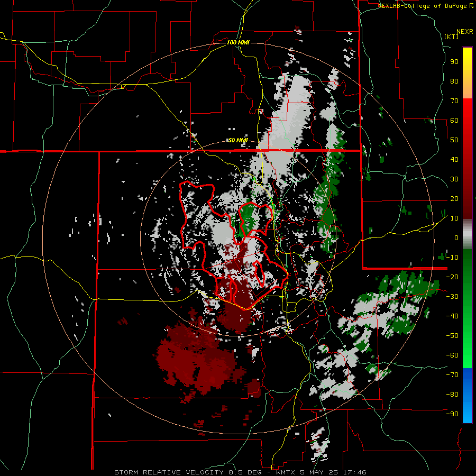Select the -40 value on the velocity scale
The image size is (476, 476).
click(x=452, y=316)
